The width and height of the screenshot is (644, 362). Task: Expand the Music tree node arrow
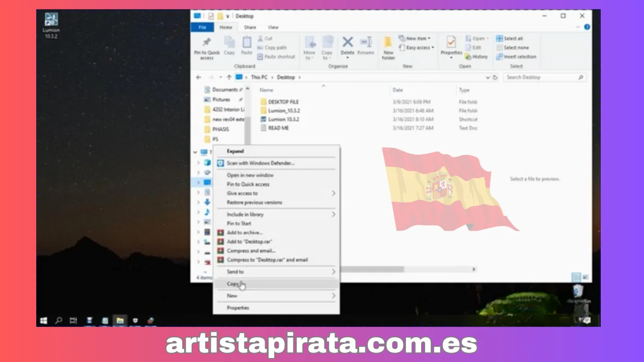click(x=199, y=212)
